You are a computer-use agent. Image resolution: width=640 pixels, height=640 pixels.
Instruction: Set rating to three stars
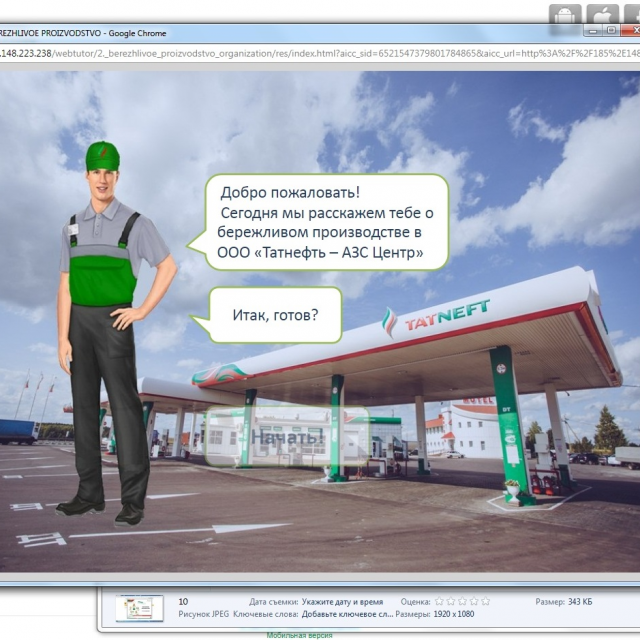point(462,601)
